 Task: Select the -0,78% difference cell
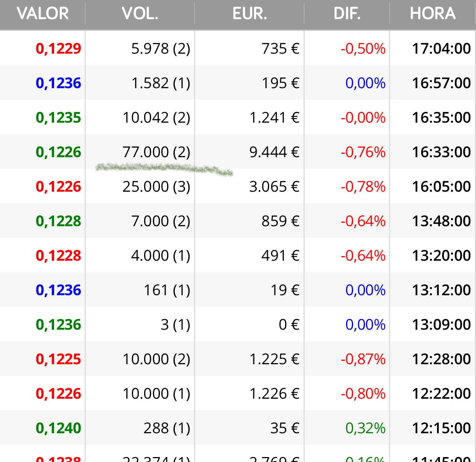click(363, 187)
